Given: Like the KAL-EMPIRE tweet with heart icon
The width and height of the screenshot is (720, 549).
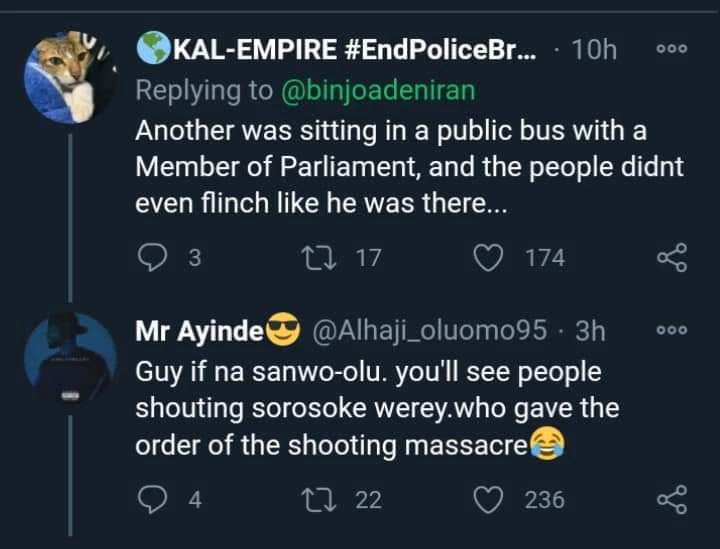Looking at the screenshot, I should [x=489, y=258].
